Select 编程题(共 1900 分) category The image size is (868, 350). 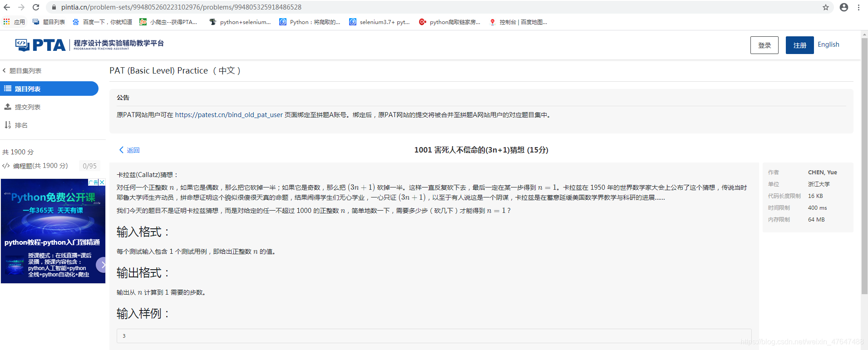[x=40, y=166]
